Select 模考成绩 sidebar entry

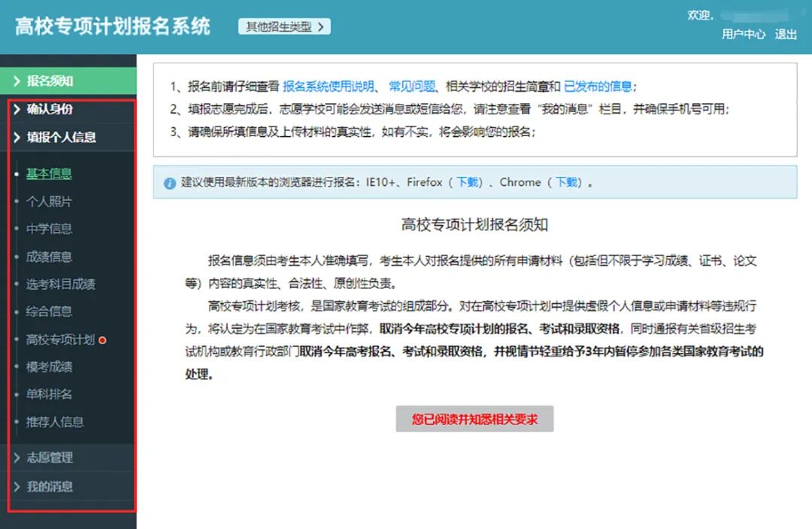(x=49, y=367)
